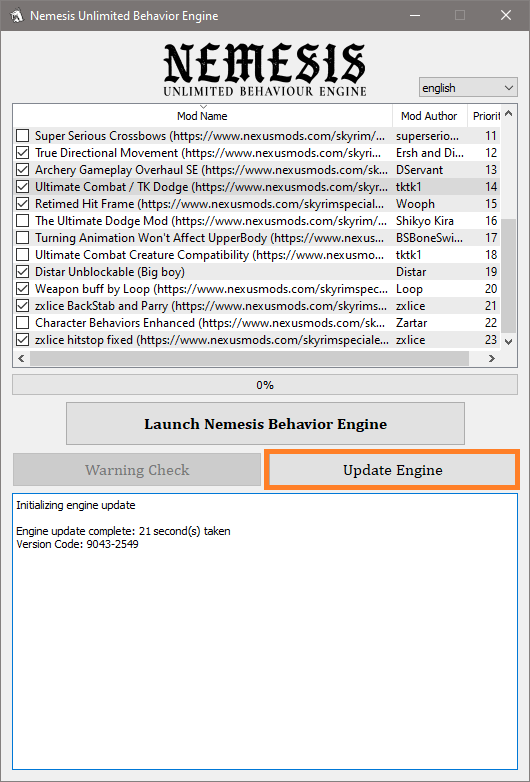Viewport: 530px width, 782px height.
Task: Enable The Ultimate Dodge Mod checkbox
Action: coord(22,220)
